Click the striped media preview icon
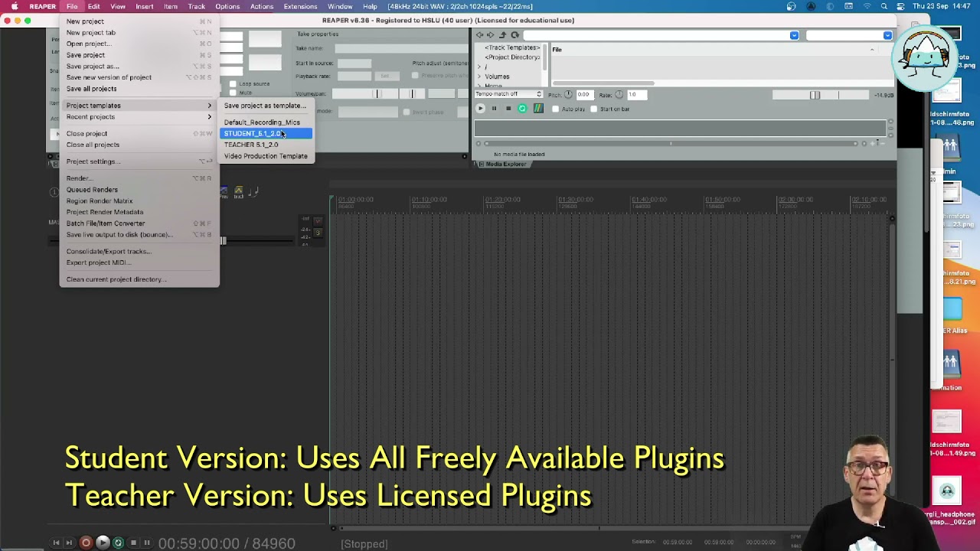 [538, 109]
